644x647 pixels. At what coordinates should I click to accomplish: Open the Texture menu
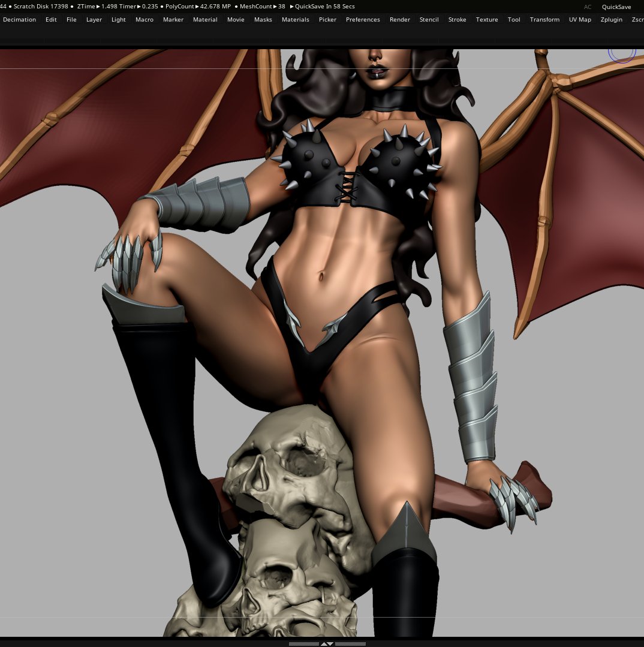487,19
